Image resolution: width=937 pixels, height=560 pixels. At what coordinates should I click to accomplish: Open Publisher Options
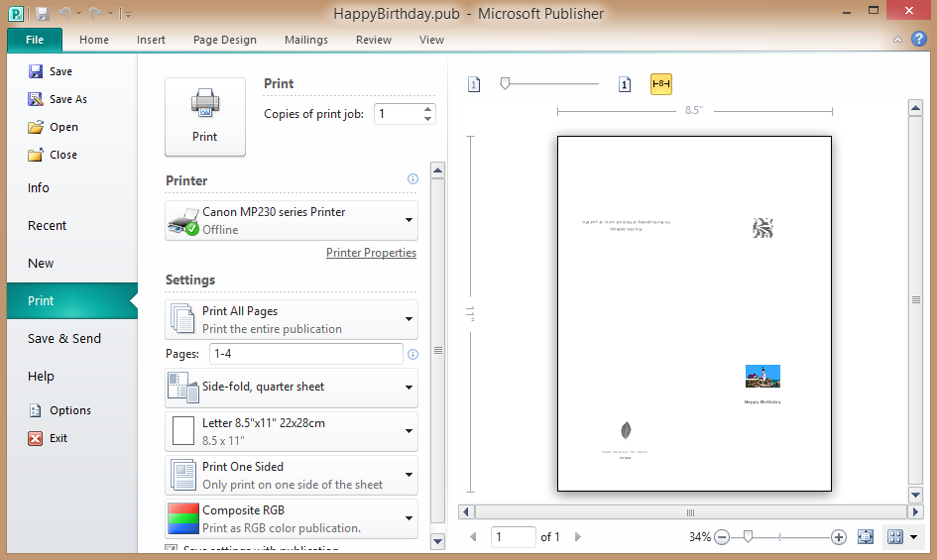click(x=59, y=410)
